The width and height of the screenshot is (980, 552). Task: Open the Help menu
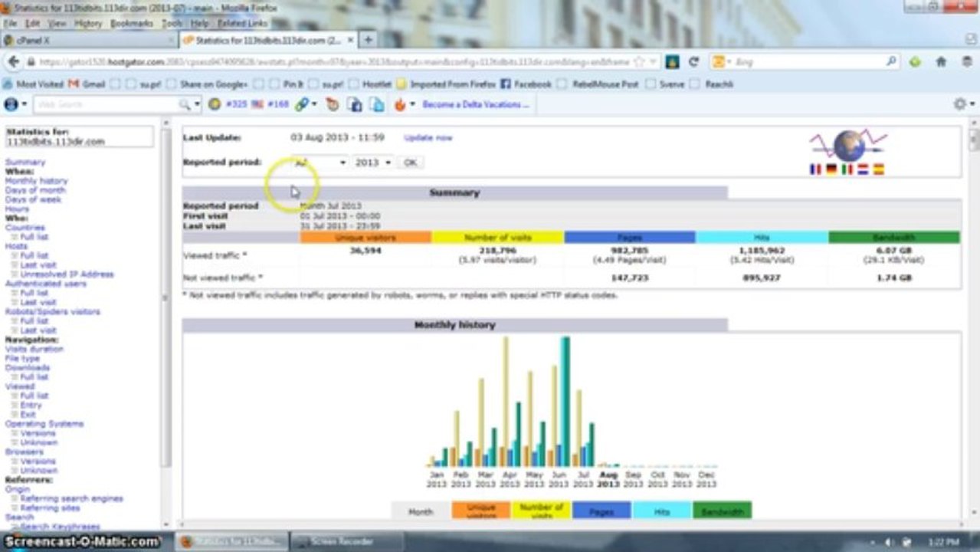click(200, 24)
